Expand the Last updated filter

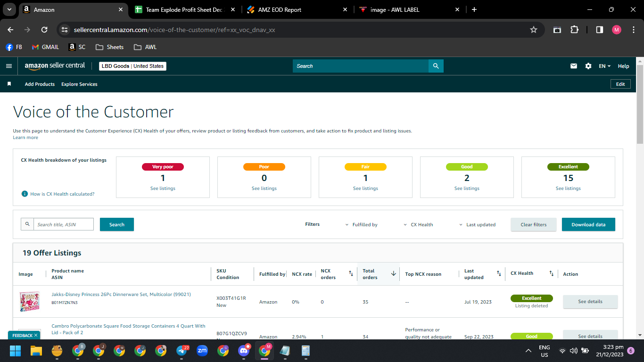click(x=478, y=225)
